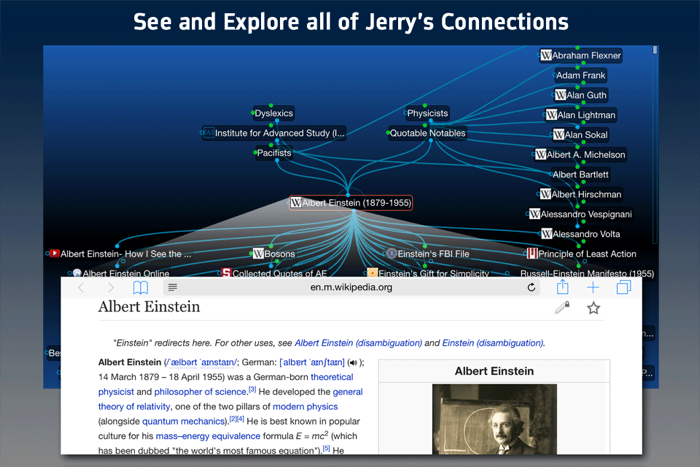The width and height of the screenshot is (700, 467).
Task: Open the modern physics link
Action: click(305, 406)
